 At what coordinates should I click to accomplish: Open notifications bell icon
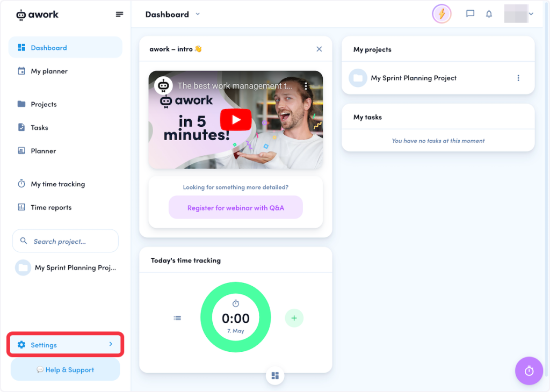(489, 14)
